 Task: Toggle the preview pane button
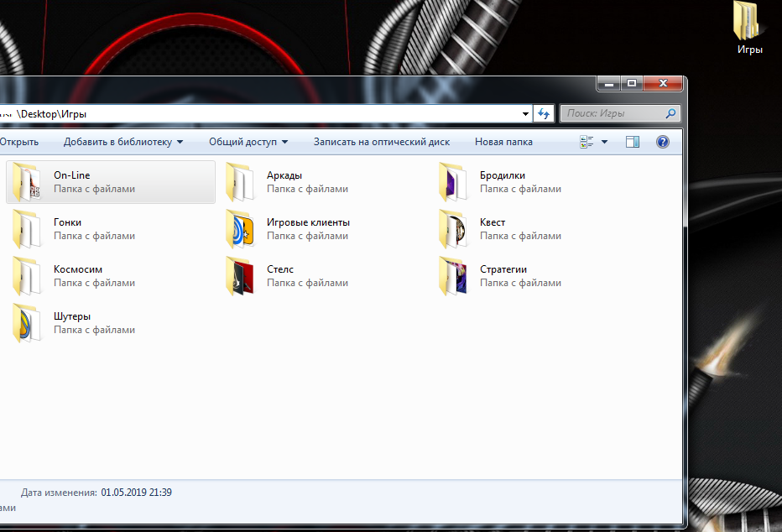coord(633,142)
